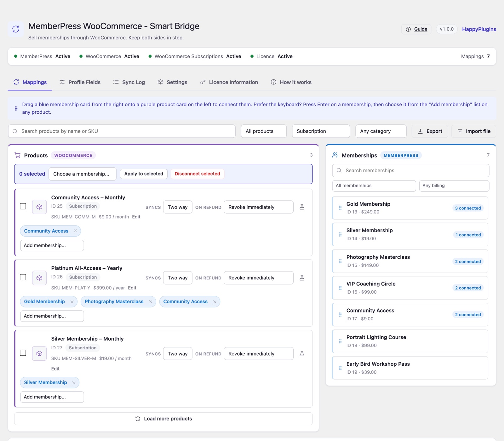
Task: Click the test flask icon for Platinum All-Access – Yearly
Action: (302, 278)
